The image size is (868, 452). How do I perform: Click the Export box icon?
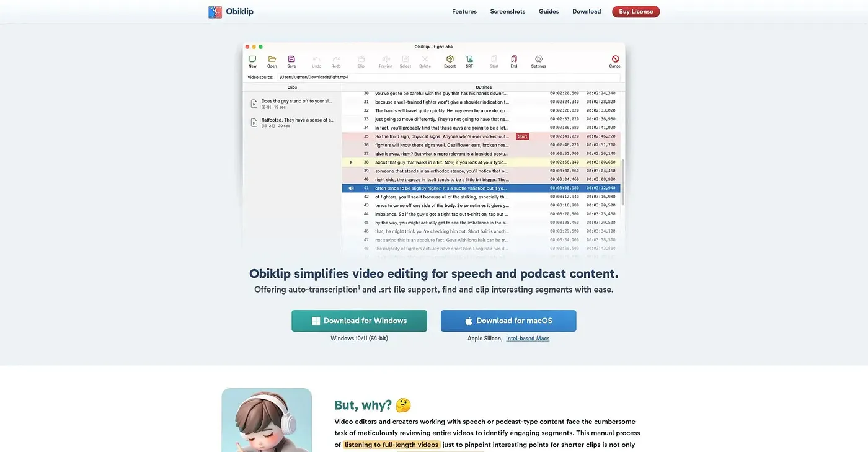pos(449,59)
